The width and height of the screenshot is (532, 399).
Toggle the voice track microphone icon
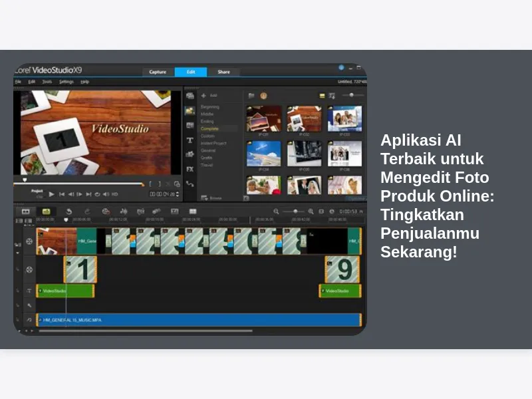tap(29, 305)
